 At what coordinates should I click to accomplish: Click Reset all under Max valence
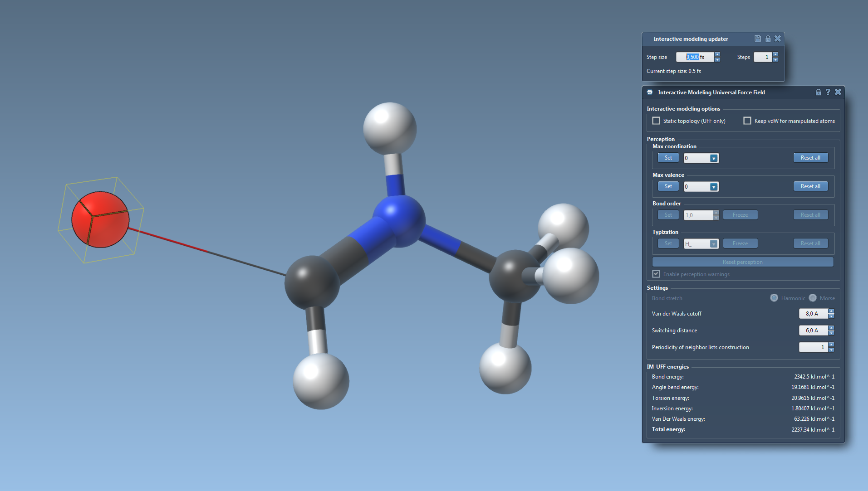(810, 186)
